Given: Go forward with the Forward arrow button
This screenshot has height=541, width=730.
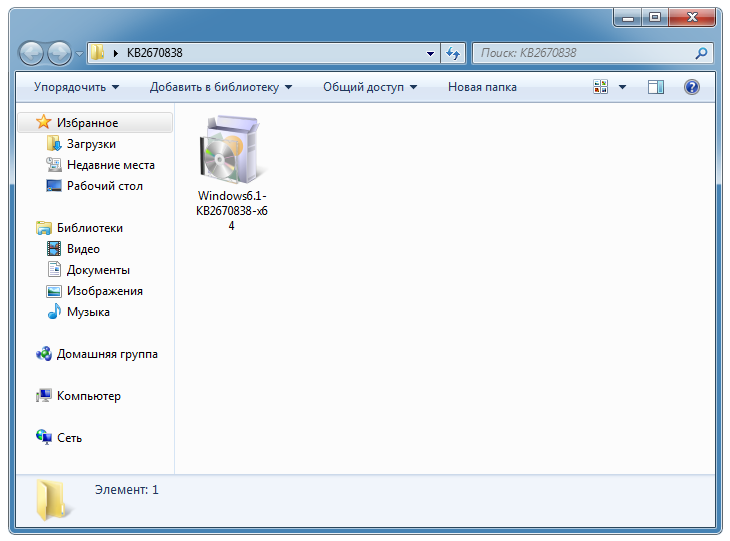Looking at the screenshot, I should (60, 53).
